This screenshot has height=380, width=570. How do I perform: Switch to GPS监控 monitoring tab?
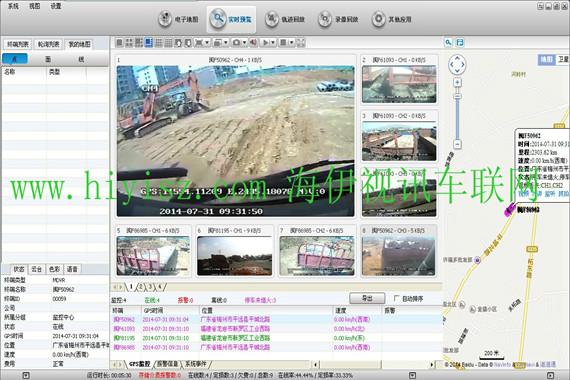[x=139, y=364]
